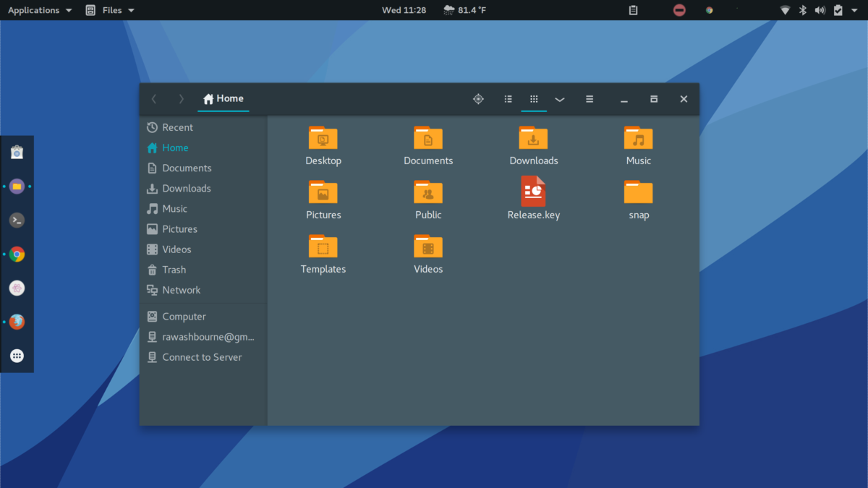Screen dimensions: 868x488
Task: Select Music in the sidebar
Action: [203, 208]
